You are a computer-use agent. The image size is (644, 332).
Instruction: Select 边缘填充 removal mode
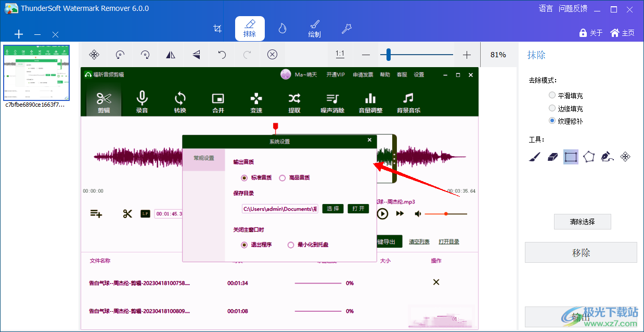(552, 108)
